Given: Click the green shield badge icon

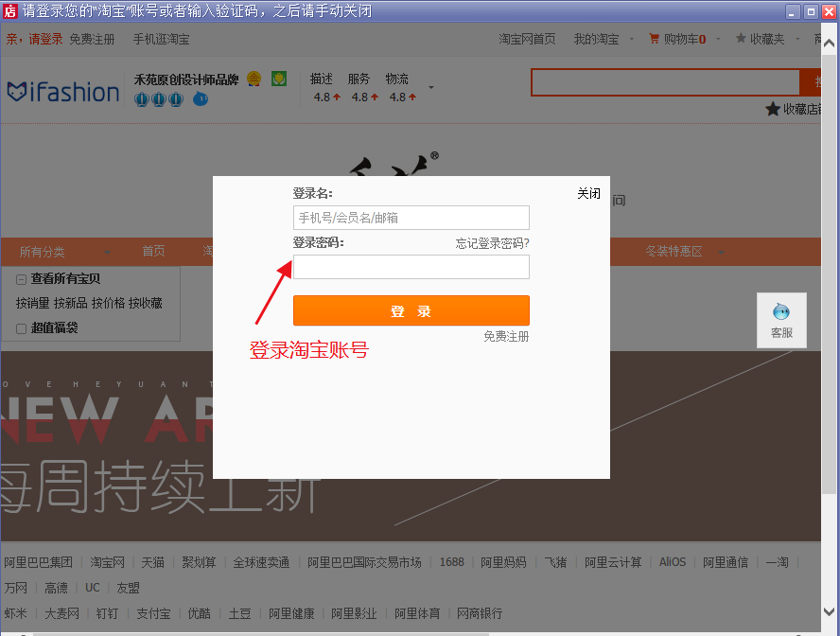Looking at the screenshot, I should (279, 79).
